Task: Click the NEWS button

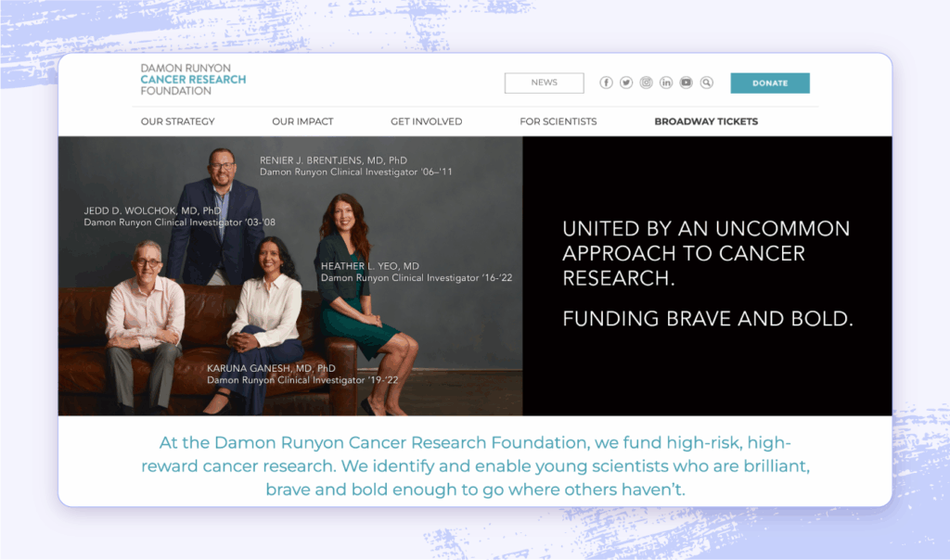Action: tap(544, 83)
